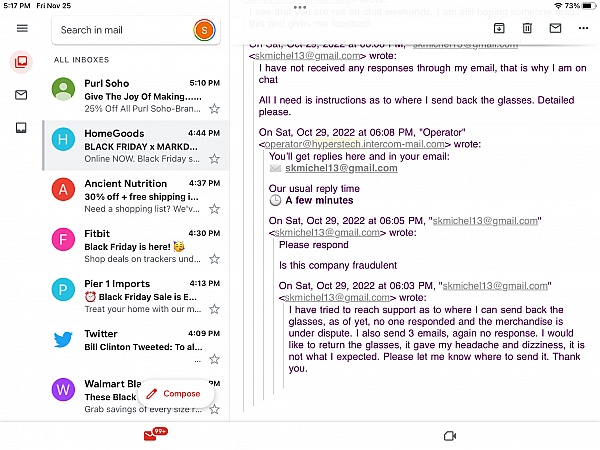Viewport: 600px width, 450px height.
Task: Tap the 5:17 PM clock in status bar
Action: pyautogui.click(x=16, y=6)
